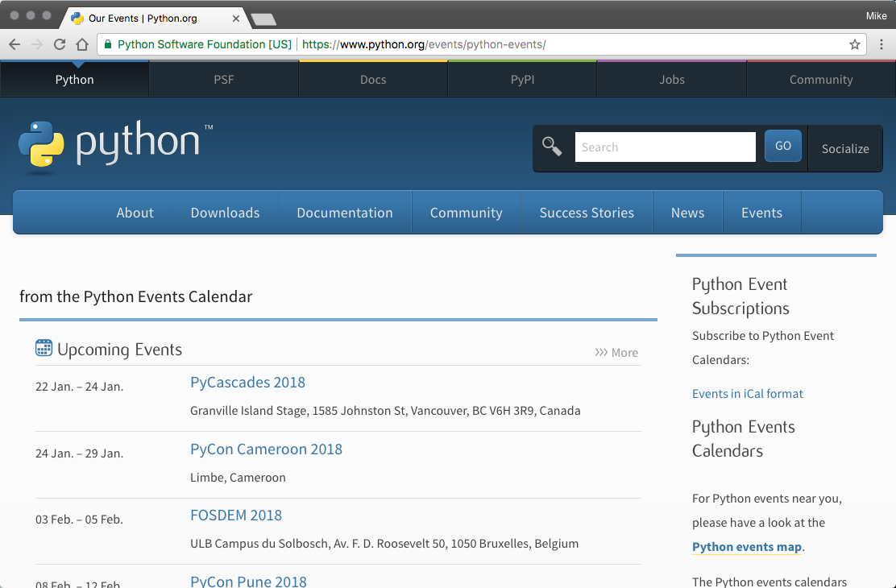This screenshot has width=896, height=588.
Task: Click the Python logo in the header
Action: click(x=114, y=144)
